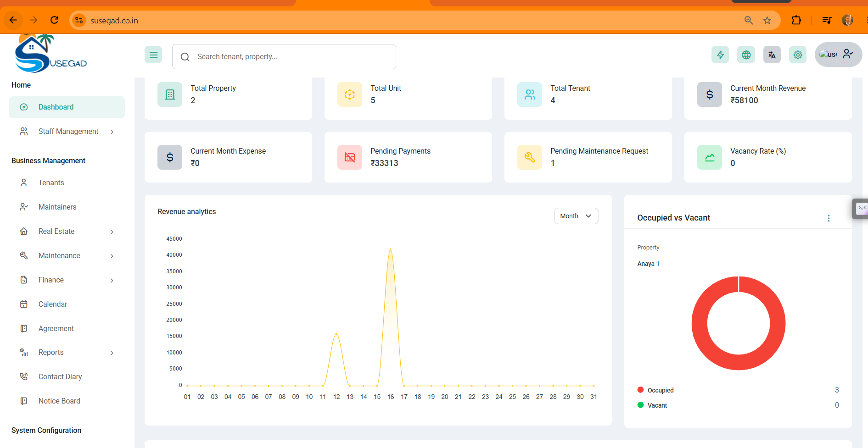
Task: Open the language translate icon
Action: tap(772, 55)
